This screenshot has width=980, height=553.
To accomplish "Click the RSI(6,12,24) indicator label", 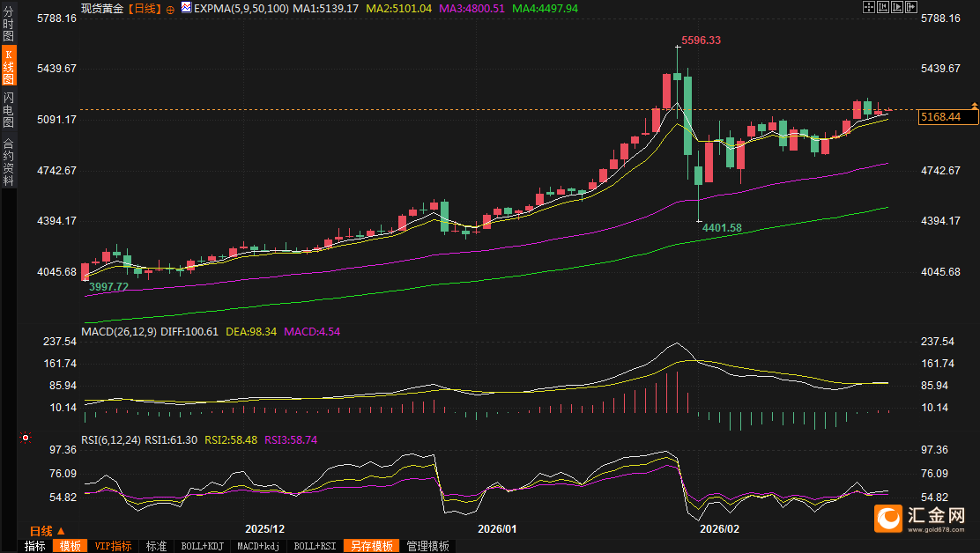I will (111, 440).
